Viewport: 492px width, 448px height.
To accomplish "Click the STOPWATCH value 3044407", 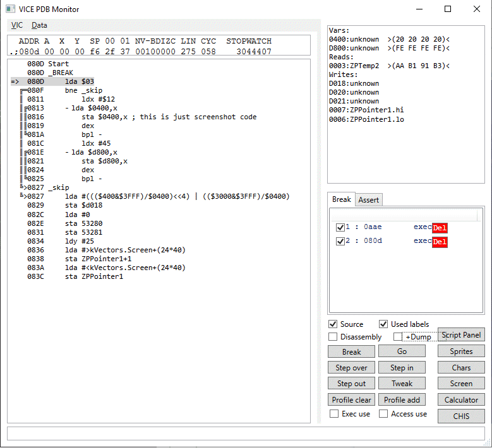I will pos(254,51).
